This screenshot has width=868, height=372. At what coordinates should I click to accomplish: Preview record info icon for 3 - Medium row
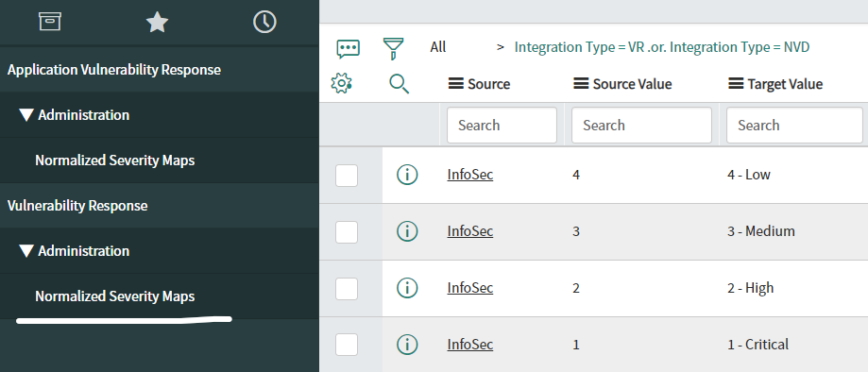tap(407, 231)
